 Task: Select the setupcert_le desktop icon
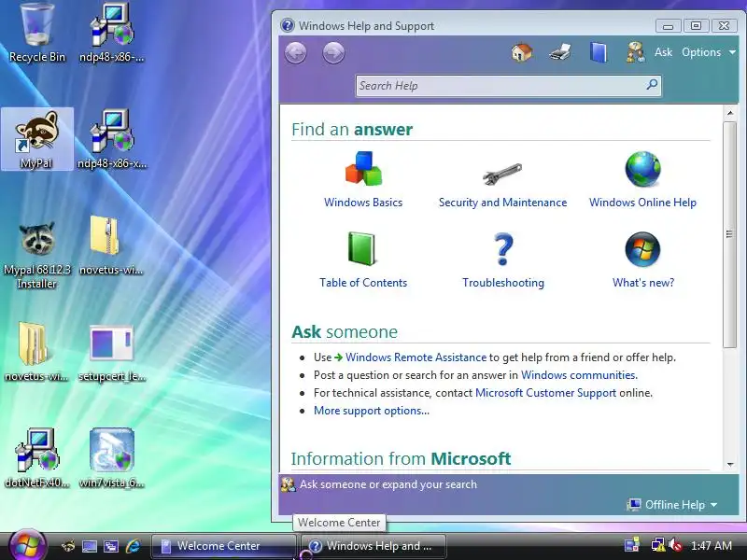111,353
